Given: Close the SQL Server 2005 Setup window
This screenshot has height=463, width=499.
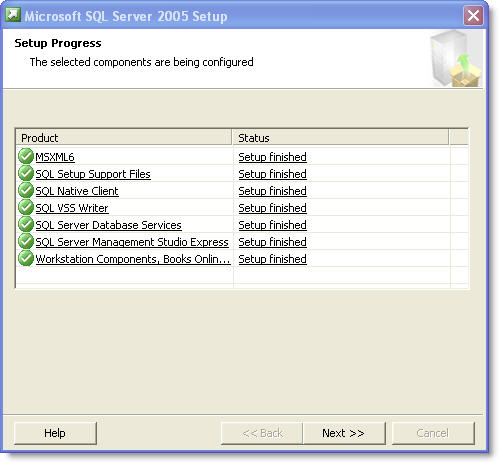Looking at the screenshot, I should coord(473,16).
